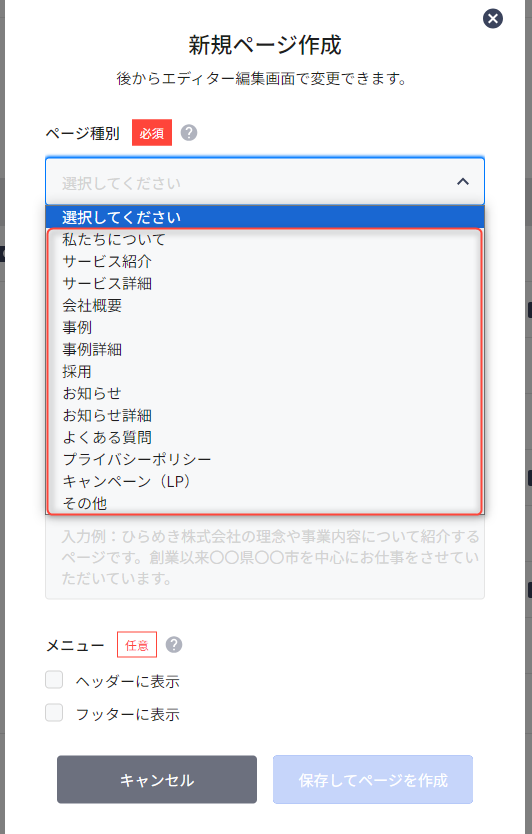Select キャンペーン（LP） option

[265, 481]
